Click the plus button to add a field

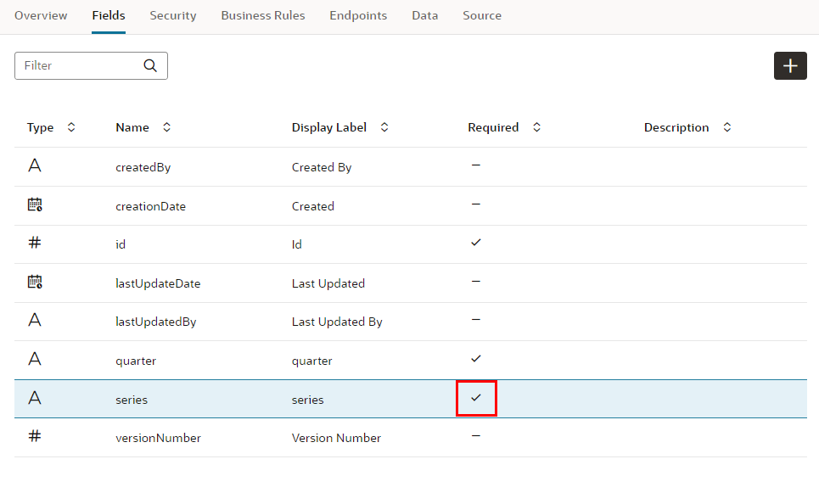[x=789, y=66]
